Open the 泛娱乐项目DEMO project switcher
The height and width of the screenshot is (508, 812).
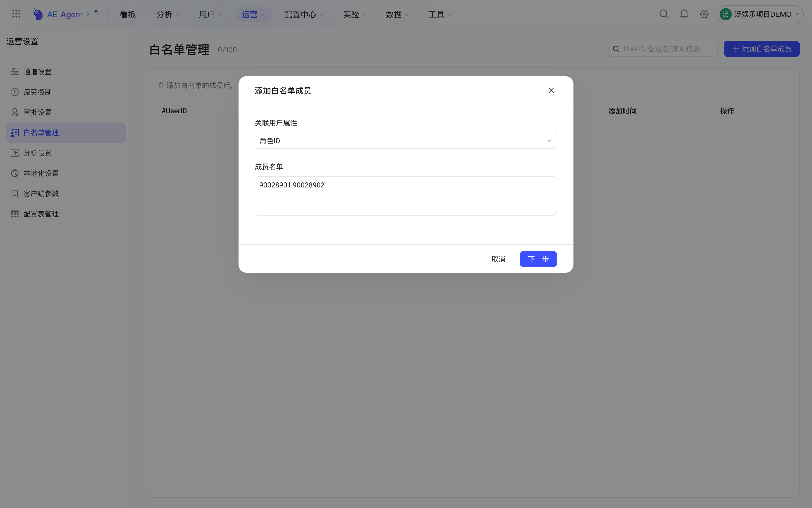760,14
